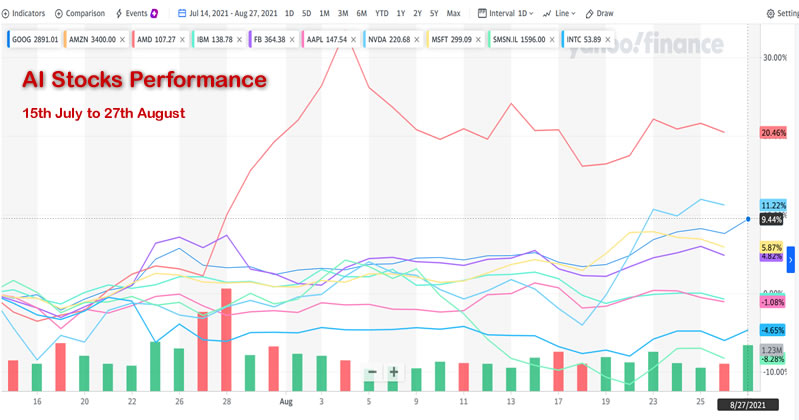The image size is (799, 420).
Task: Zoom in with the plus button
Action: 394,372
